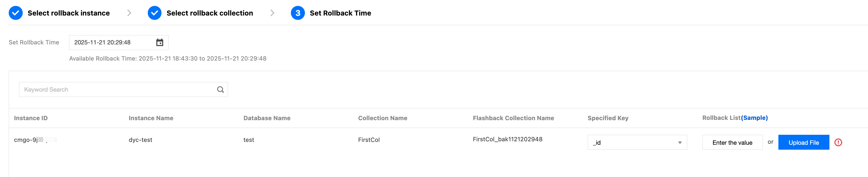The width and height of the screenshot is (868, 177).
Task: Click the arrow after Select rollback instance
Action: [129, 13]
